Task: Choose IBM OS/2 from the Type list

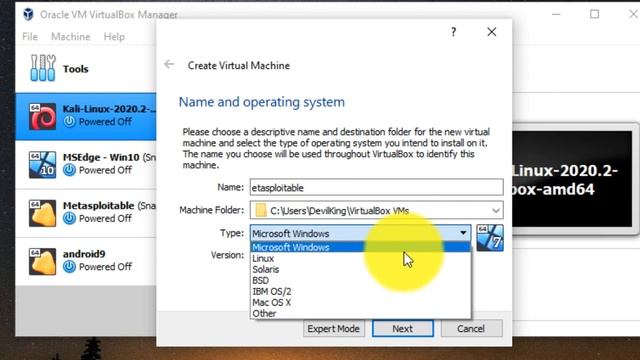Action: point(360,291)
